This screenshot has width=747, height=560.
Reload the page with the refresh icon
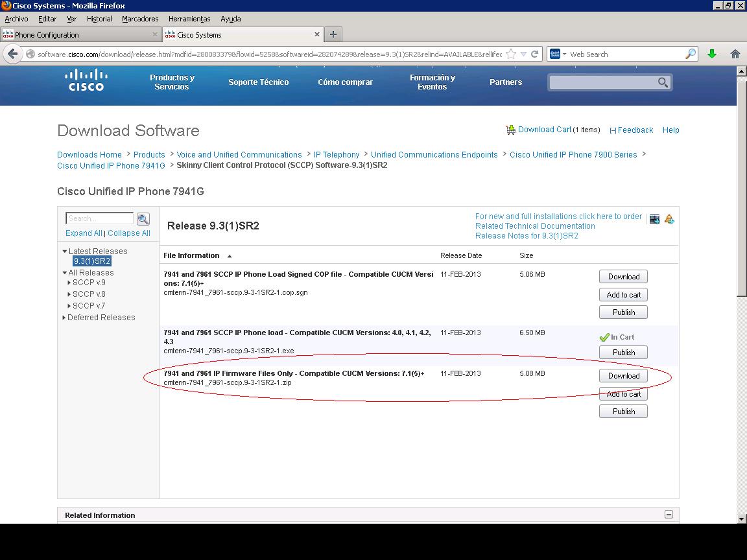point(534,54)
